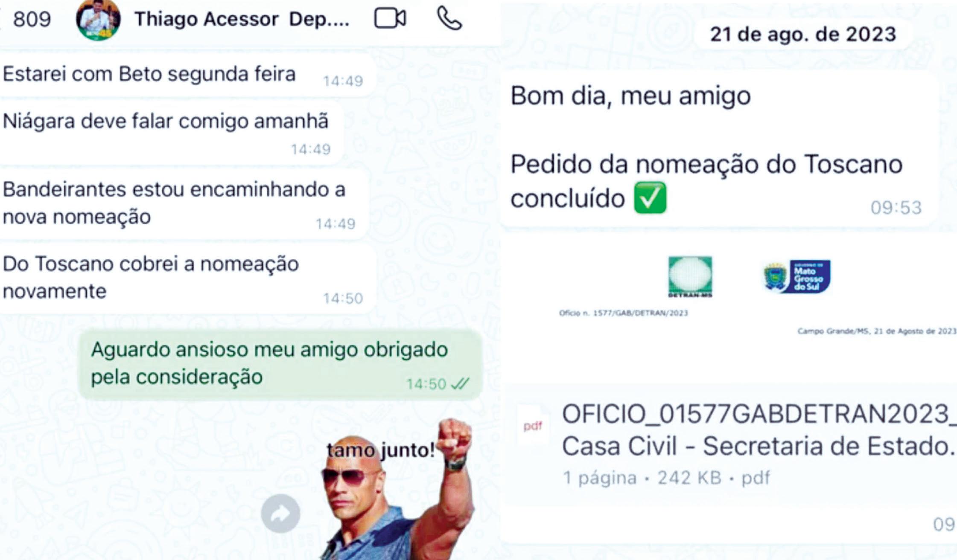Image resolution: width=957 pixels, height=560 pixels.
Task: Tap the Mato Grosso do Sul logo
Action: (797, 276)
